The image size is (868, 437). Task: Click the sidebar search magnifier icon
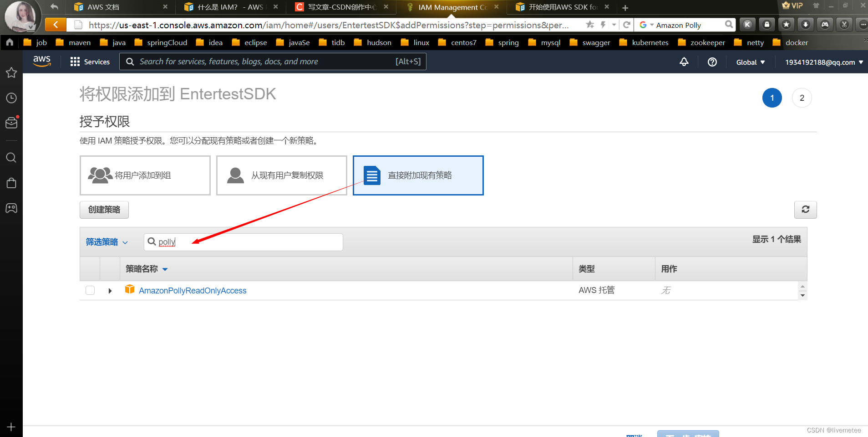pos(11,158)
